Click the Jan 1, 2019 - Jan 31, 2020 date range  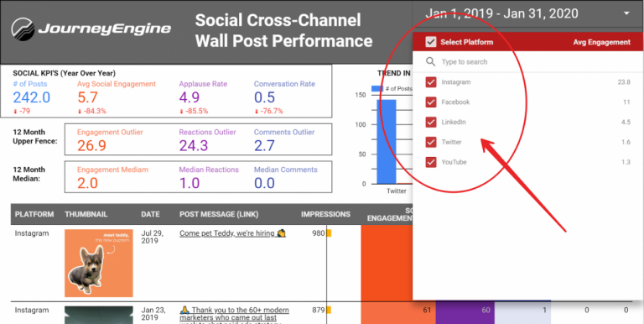pos(502,13)
